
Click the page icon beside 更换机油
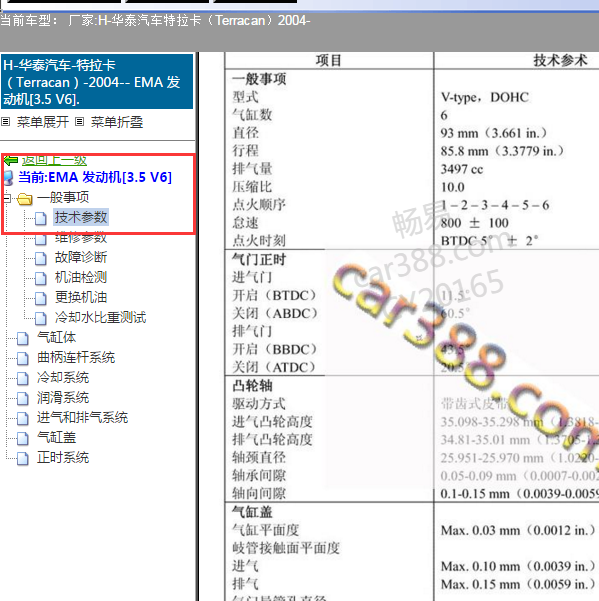click(x=41, y=298)
